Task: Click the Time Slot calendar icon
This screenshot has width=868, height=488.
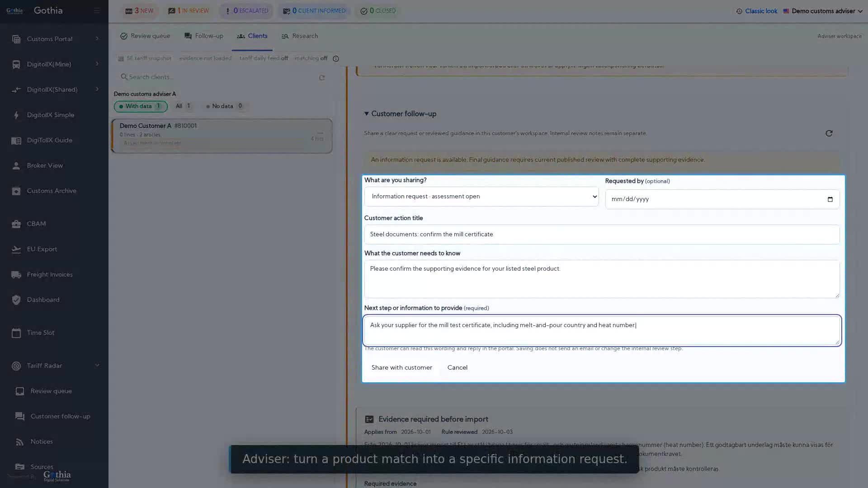Action: 16,333
